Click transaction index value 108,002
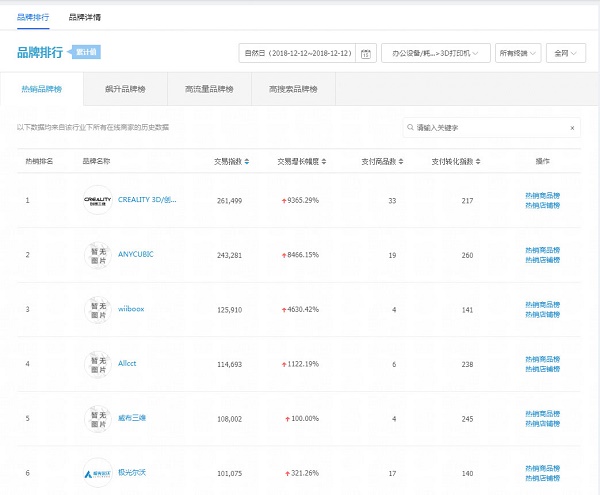The width and height of the screenshot is (600, 495). pyautogui.click(x=230, y=419)
